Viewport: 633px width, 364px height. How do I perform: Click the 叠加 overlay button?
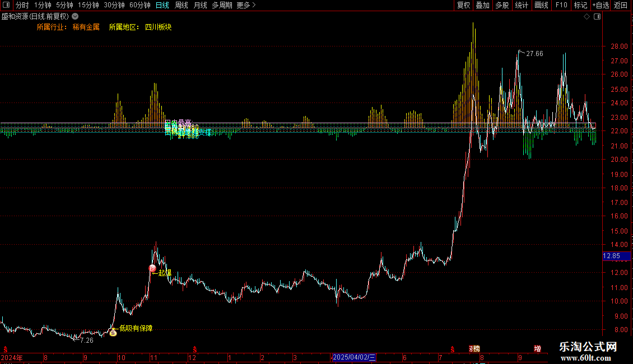coord(483,5)
